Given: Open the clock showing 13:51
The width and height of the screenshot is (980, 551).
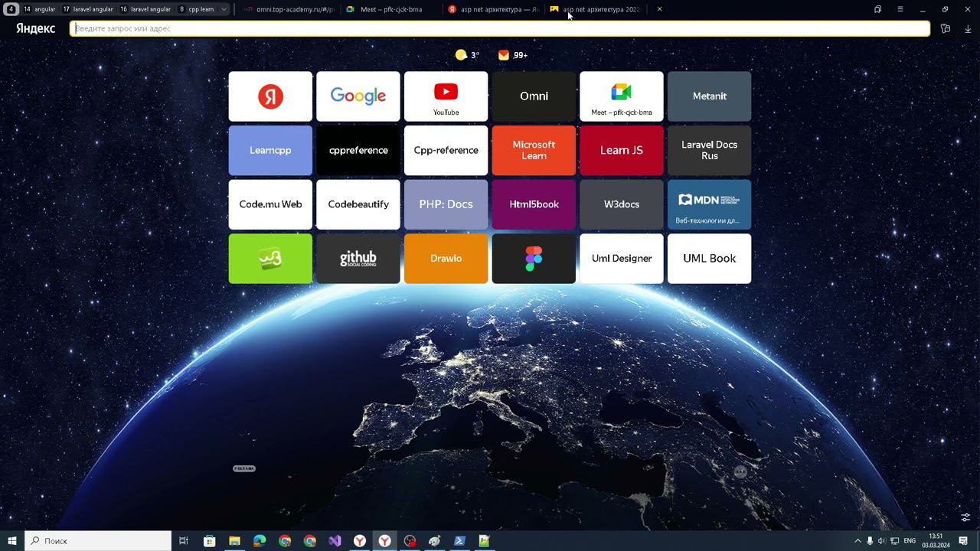Looking at the screenshot, I should point(936,540).
